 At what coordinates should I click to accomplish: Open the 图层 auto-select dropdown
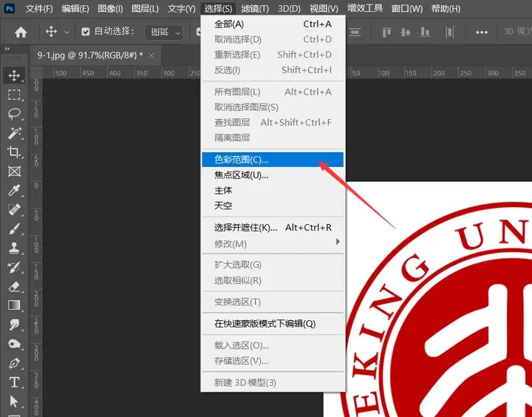(x=164, y=33)
